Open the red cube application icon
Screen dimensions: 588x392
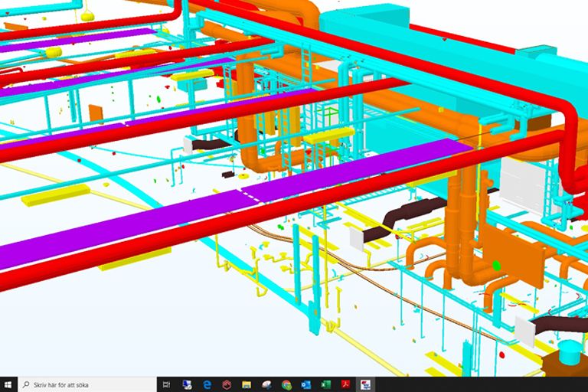coord(227,384)
